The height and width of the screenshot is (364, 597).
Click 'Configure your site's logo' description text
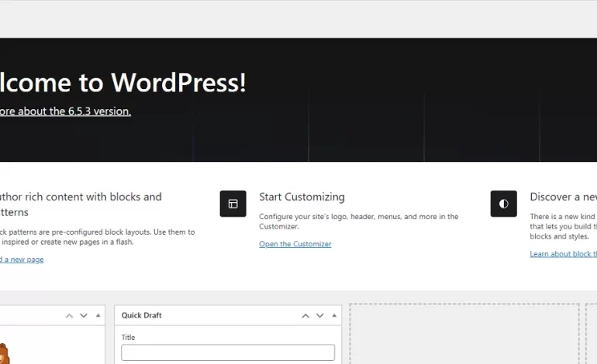[359, 221]
